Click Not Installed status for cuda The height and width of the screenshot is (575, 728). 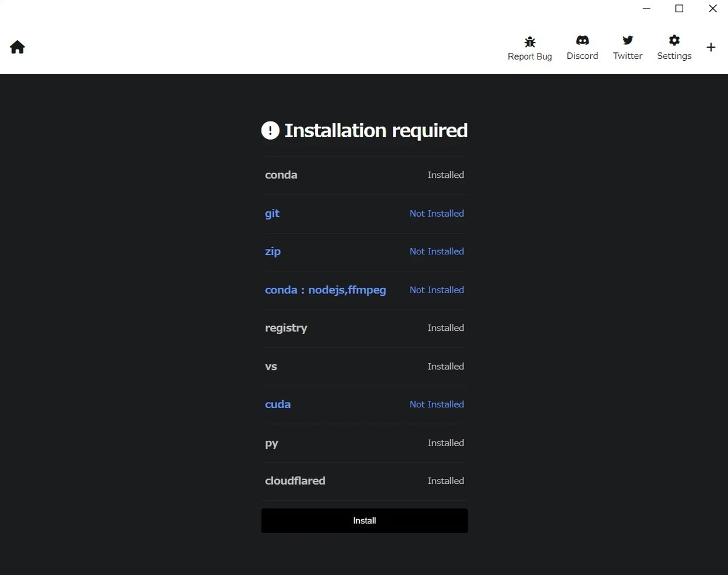437,404
